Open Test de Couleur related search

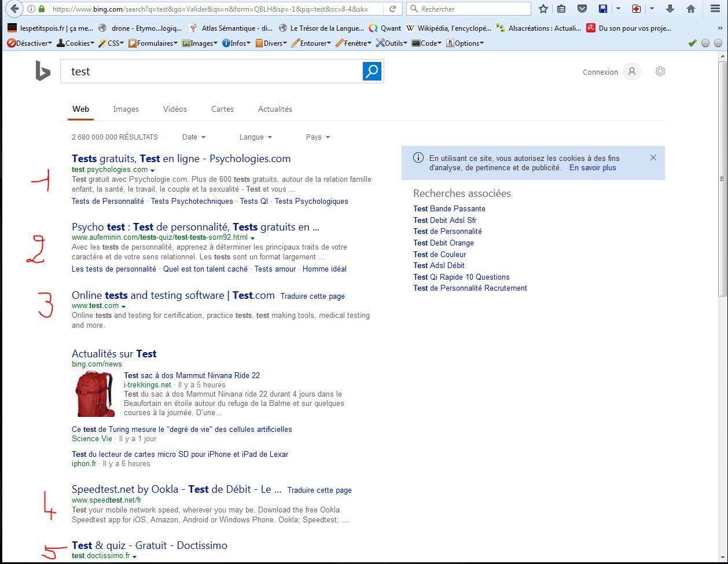(x=439, y=254)
